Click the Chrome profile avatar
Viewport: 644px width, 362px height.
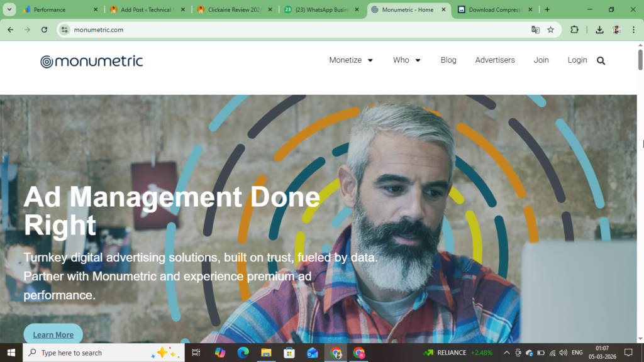(616, 30)
